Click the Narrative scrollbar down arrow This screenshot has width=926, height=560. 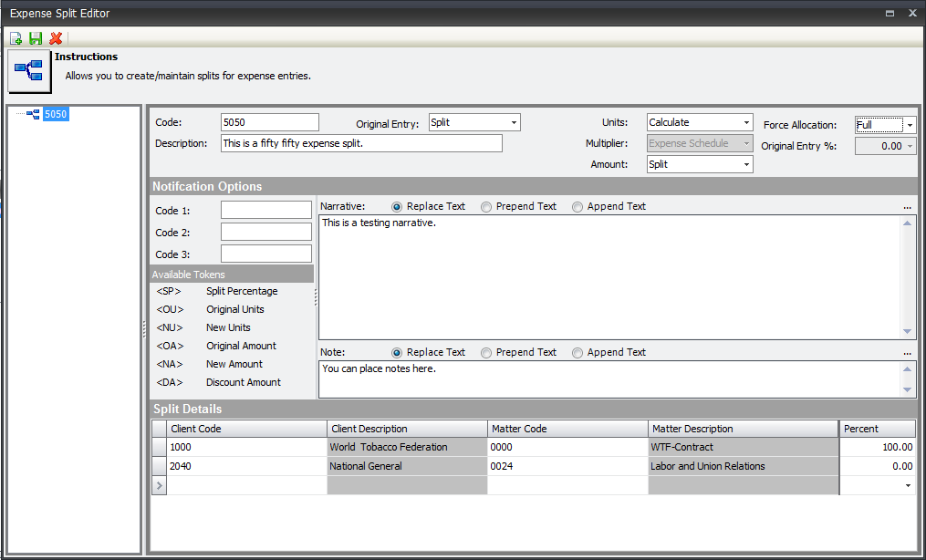[x=907, y=332]
